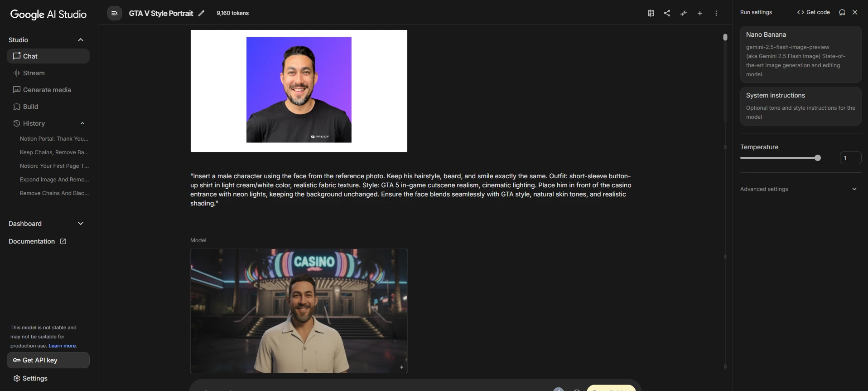Open the three-dot more options menu
This screenshot has height=391, width=868.
pos(716,13)
